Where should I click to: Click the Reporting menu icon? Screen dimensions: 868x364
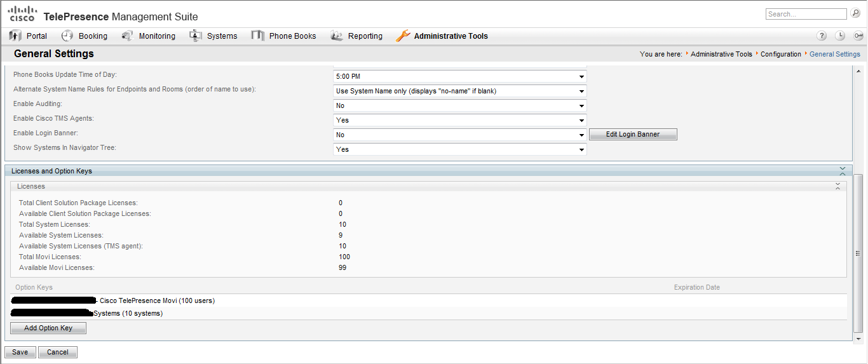point(337,36)
